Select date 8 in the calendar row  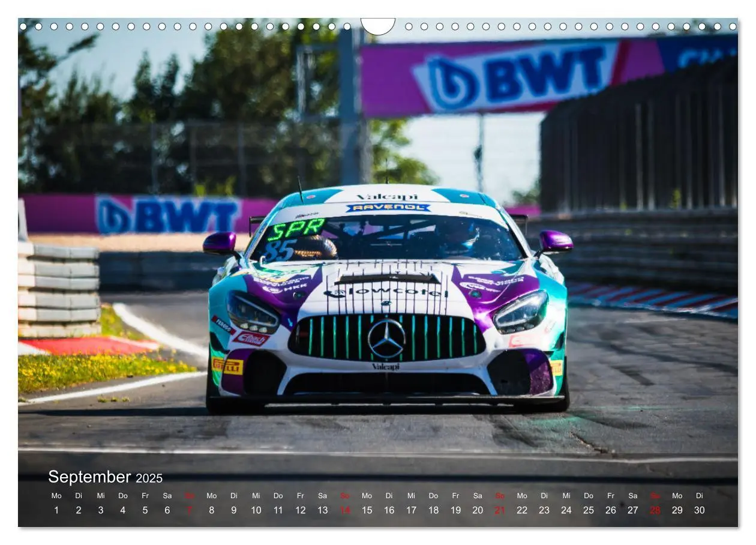[212, 510]
